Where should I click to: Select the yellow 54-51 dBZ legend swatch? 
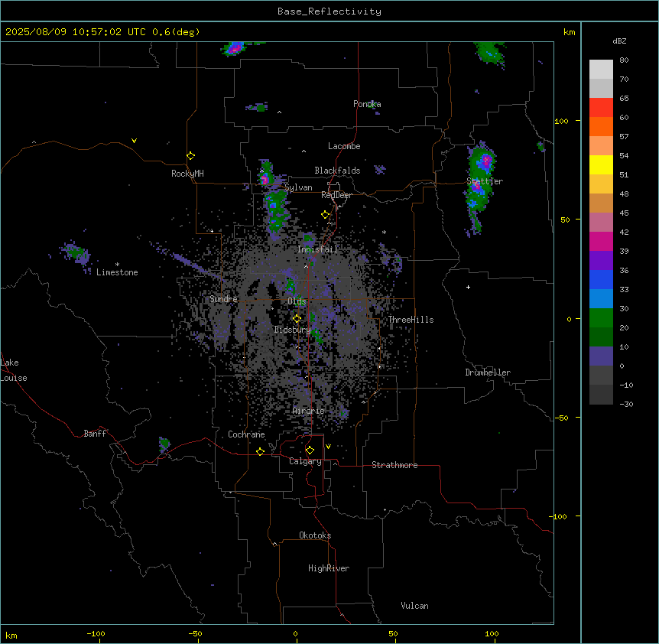tap(601, 164)
